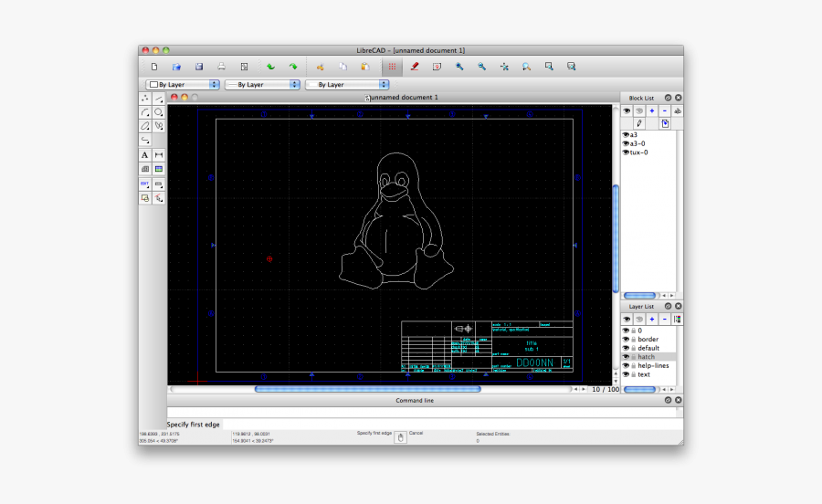Screen dimensions: 822x504
Task: Select the help-lines layer
Action: point(649,366)
